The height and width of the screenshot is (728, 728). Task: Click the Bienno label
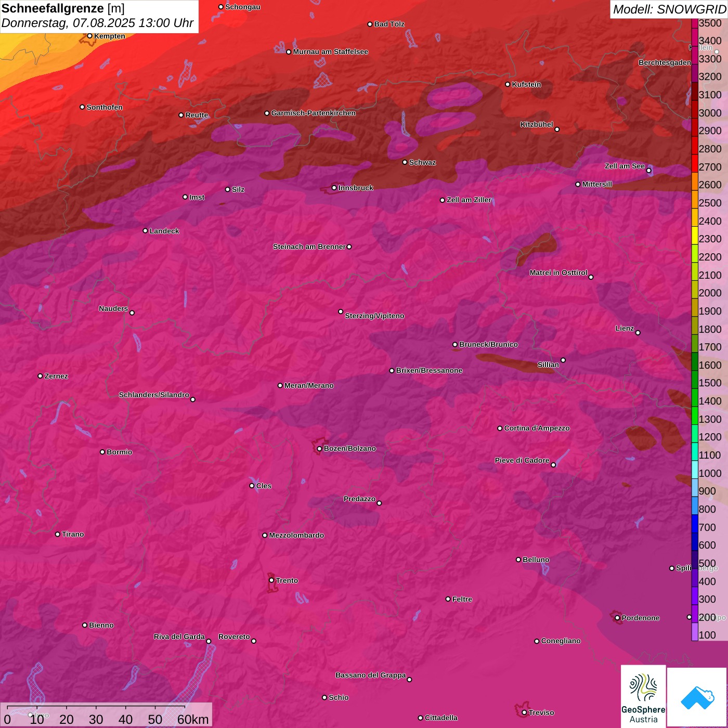pos(101,625)
